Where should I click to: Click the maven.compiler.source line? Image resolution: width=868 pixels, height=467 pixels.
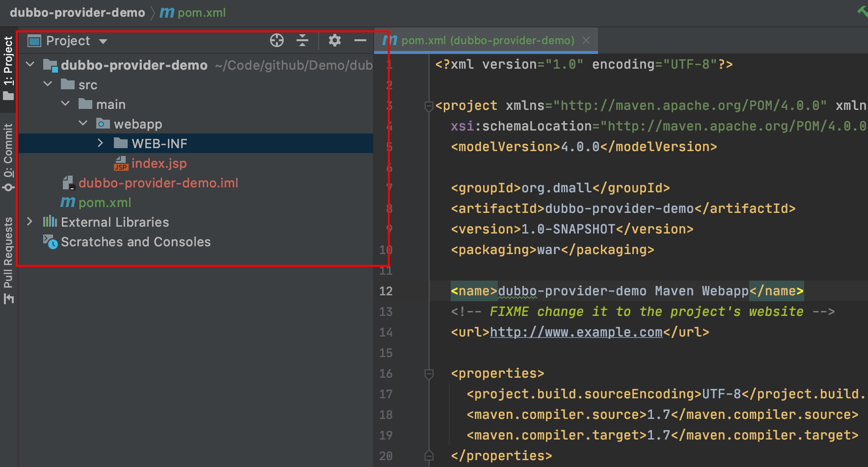click(x=662, y=415)
